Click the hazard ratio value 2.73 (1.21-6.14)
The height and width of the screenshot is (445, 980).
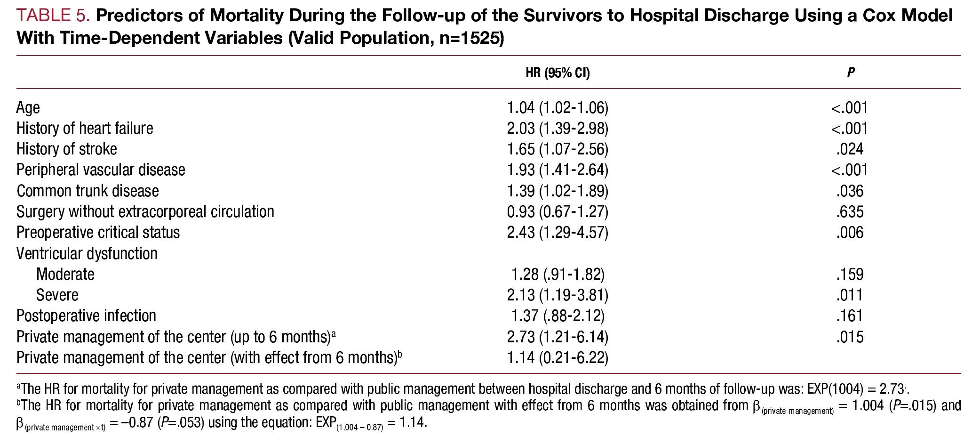(x=557, y=337)
